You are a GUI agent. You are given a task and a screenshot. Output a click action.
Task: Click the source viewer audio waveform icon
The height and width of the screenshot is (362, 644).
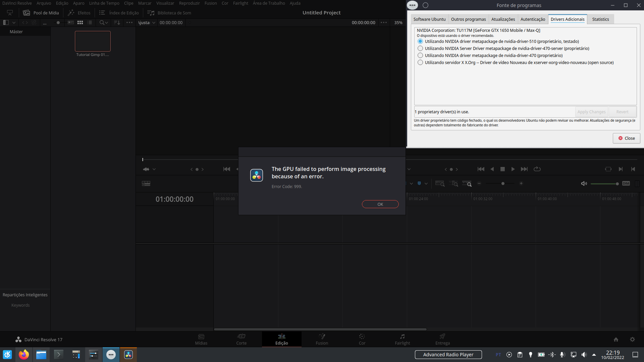pyautogui.click(x=146, y=169)
